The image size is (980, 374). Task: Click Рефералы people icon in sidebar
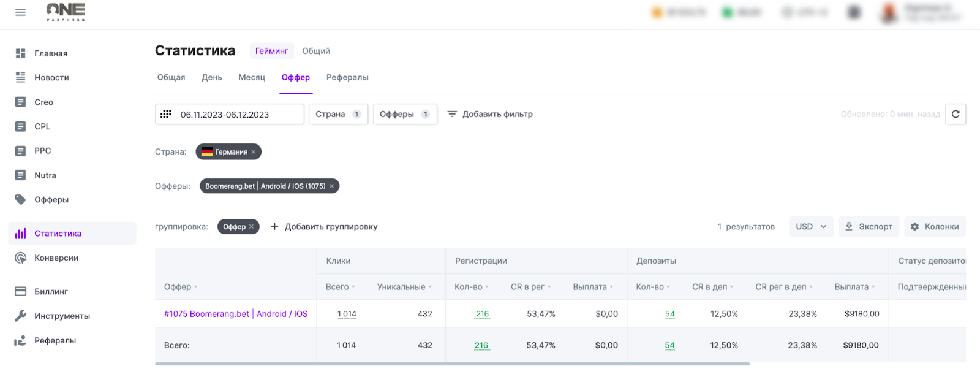(20, 340)
